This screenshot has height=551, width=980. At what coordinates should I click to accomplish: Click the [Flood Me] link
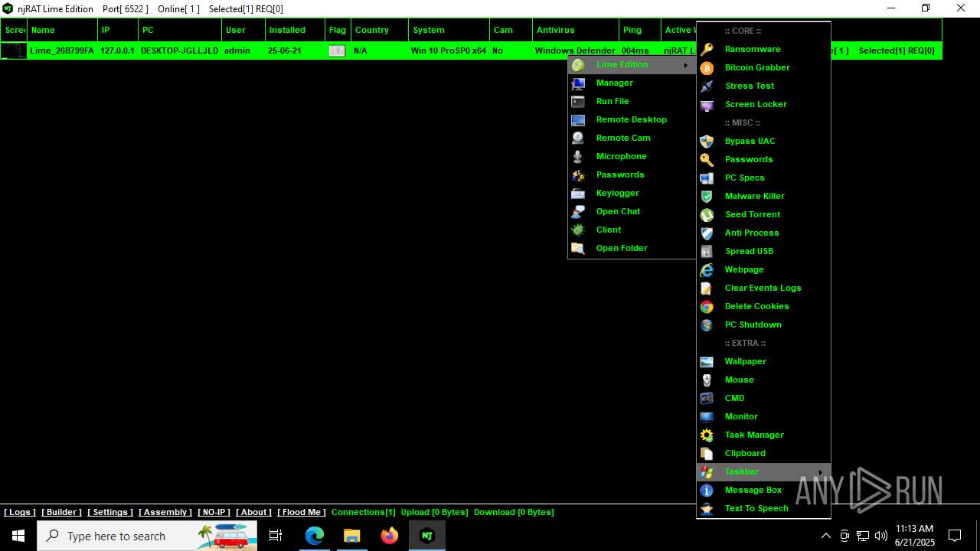tap(301, 512)
